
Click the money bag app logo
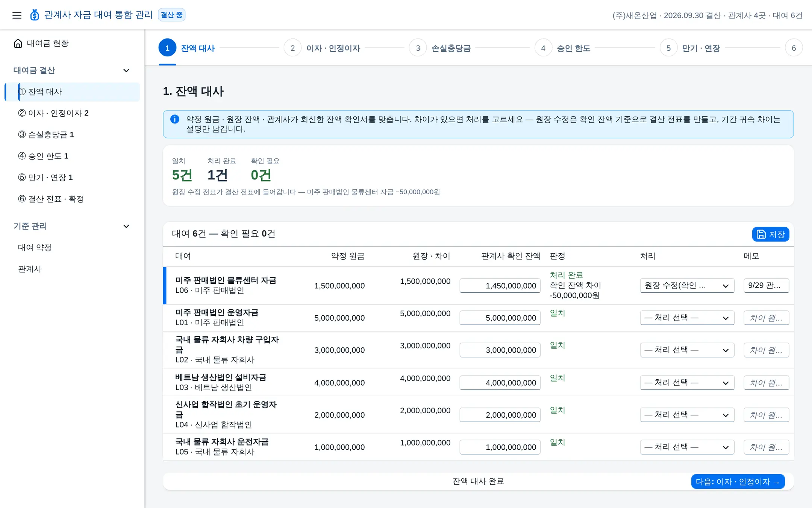pos(35,15)
